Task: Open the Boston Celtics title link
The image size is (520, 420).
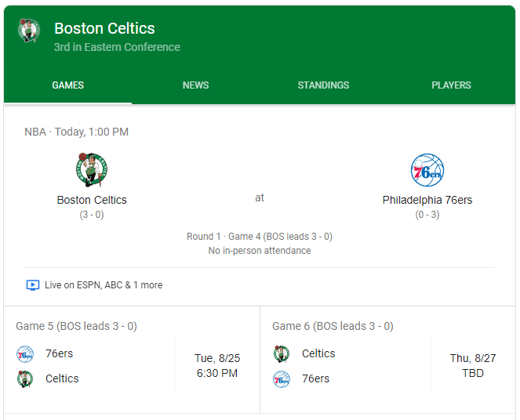Action: click(x=104, y=29)
